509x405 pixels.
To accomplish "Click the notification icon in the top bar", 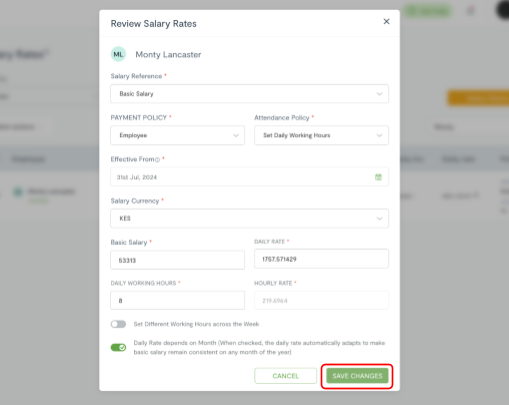I will click(471, 11).
